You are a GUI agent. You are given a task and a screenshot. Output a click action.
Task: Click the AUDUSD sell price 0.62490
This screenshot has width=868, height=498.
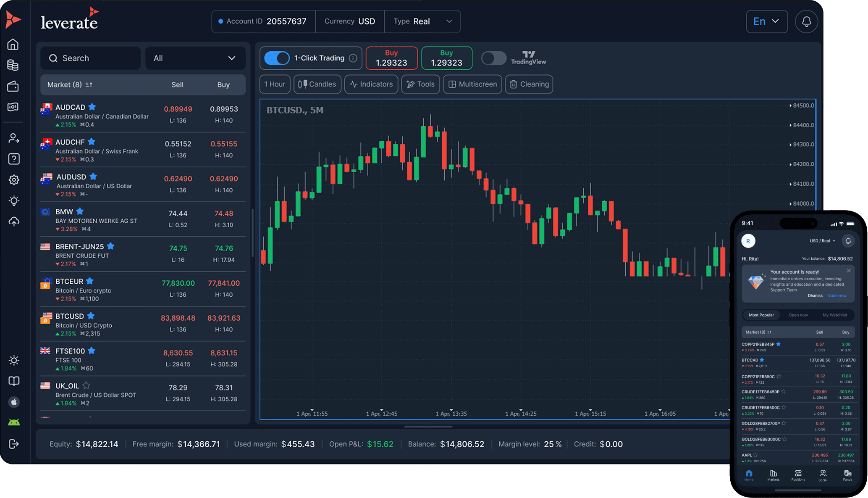(x=178, y=179)
